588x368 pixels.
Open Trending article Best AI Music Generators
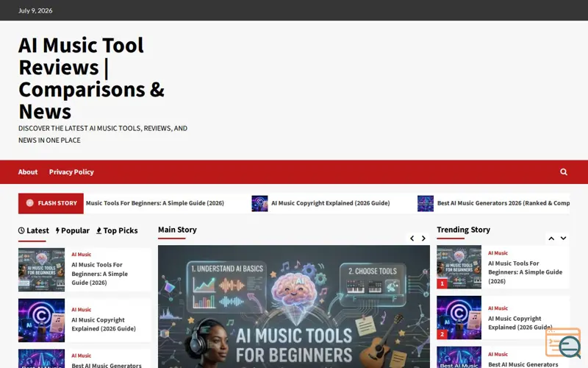coord(523,364)
